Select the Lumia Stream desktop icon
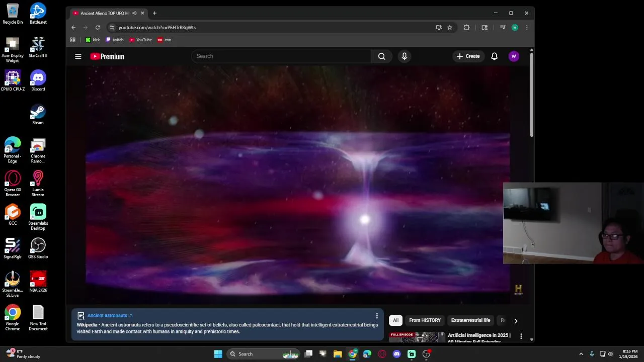The image size is (644, 362). pos(38,184)
